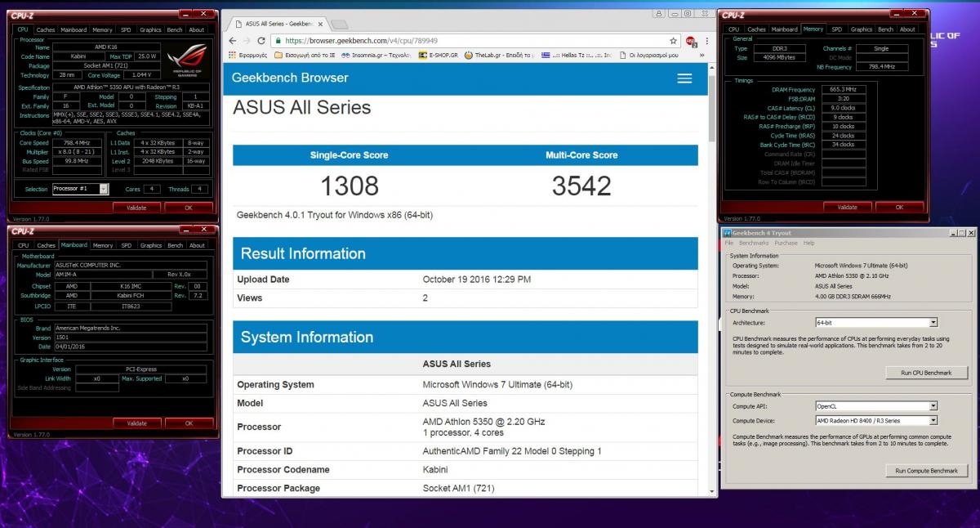Open the Geekbench Browser hamburger menu
Image resolution: width=980 pixels, height=528 pixels.
[x=684, y=78]
